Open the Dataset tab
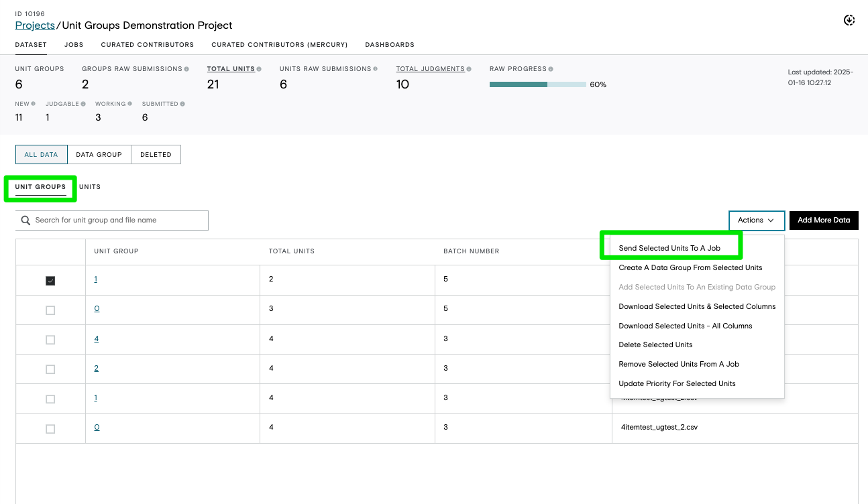This screenshot has height=504, width=868. pyautogui.click(x=31, y=45)
